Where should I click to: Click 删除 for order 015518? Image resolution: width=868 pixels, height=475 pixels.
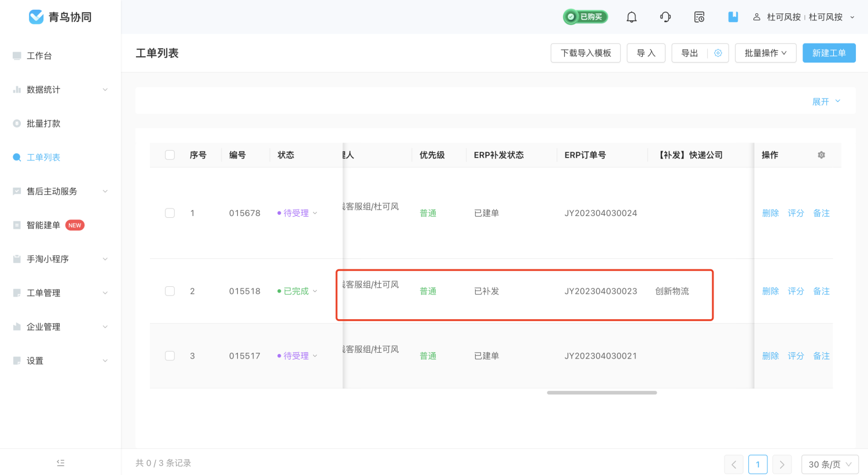pyautogui.click(x=770, y=291)
